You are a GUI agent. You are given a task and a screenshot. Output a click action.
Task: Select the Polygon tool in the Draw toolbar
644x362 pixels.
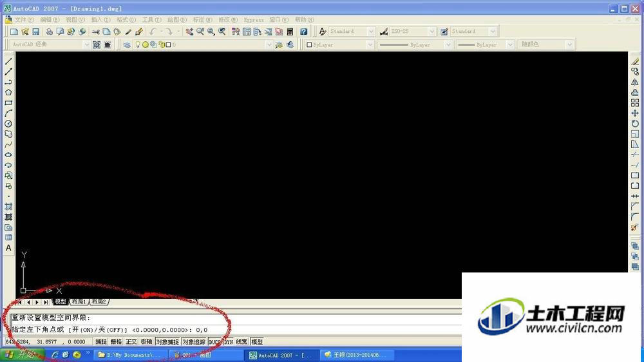coord(8,93)
